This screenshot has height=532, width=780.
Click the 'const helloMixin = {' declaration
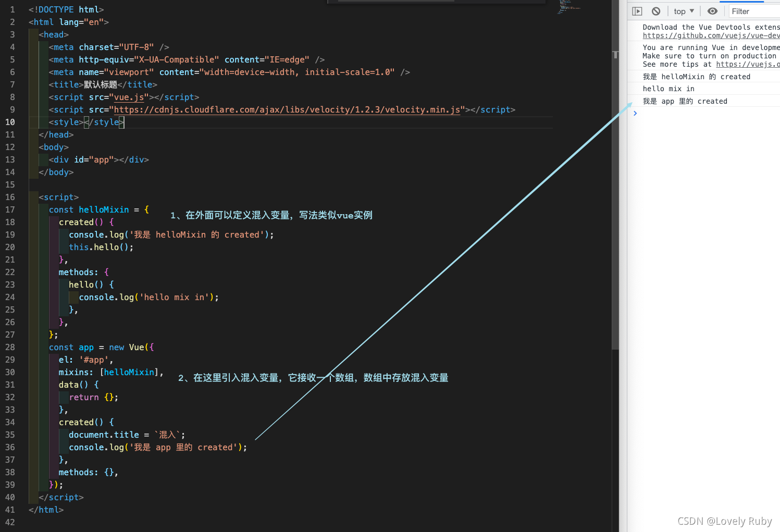[x=99, y=209]
